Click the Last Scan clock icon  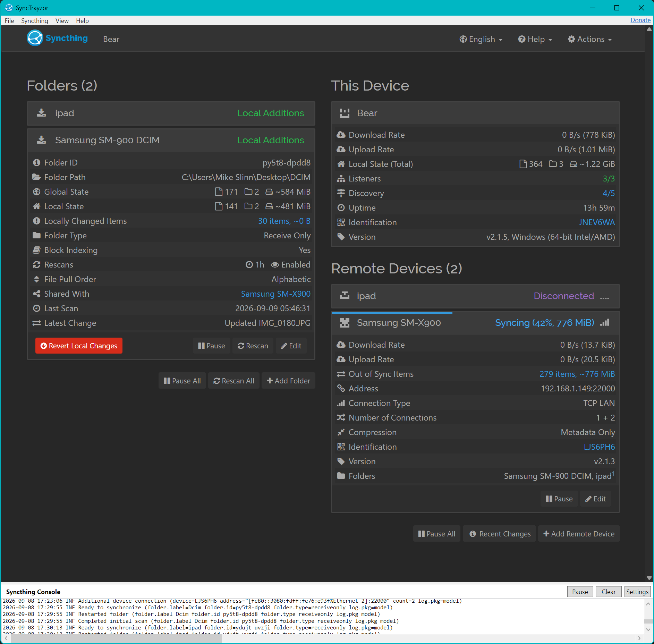tap(36, 308)
